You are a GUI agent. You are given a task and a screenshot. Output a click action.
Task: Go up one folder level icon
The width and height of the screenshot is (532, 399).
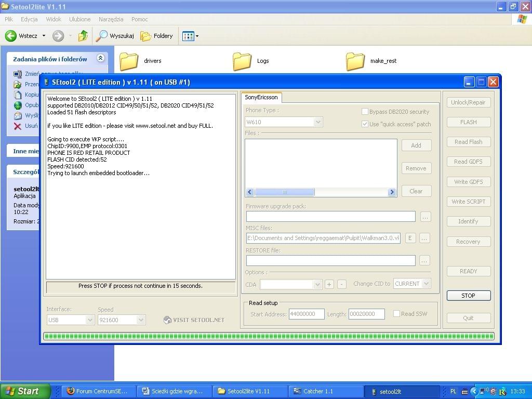click(83, 36)
